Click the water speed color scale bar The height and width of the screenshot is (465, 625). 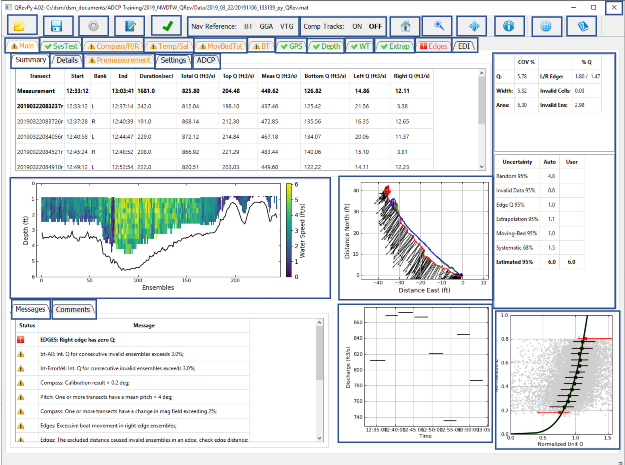tap(289, 230)
